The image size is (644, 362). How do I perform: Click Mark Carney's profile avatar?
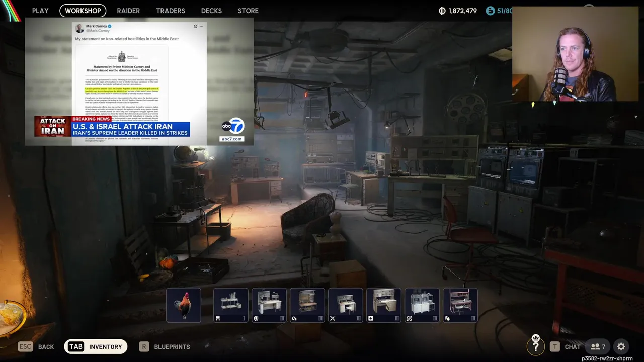[79, 28]
